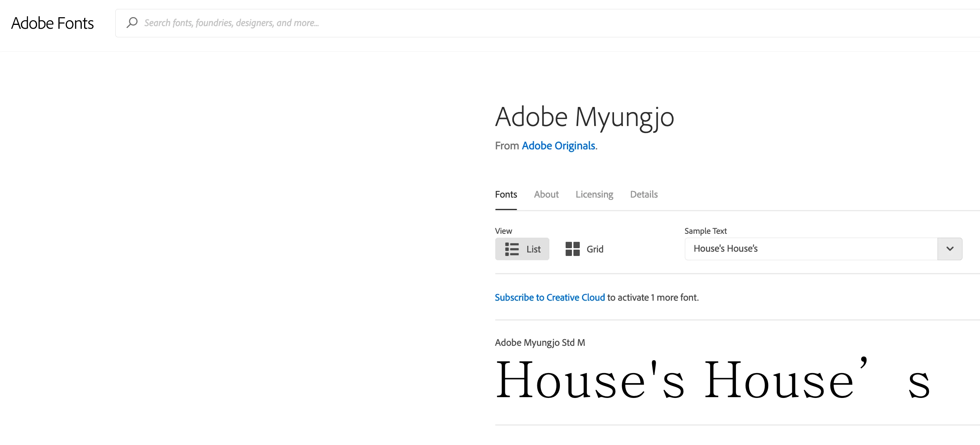Screen dimensions: 980x445
Task: Click the Adobe Myungjo family heading
Action: [584, 117]
